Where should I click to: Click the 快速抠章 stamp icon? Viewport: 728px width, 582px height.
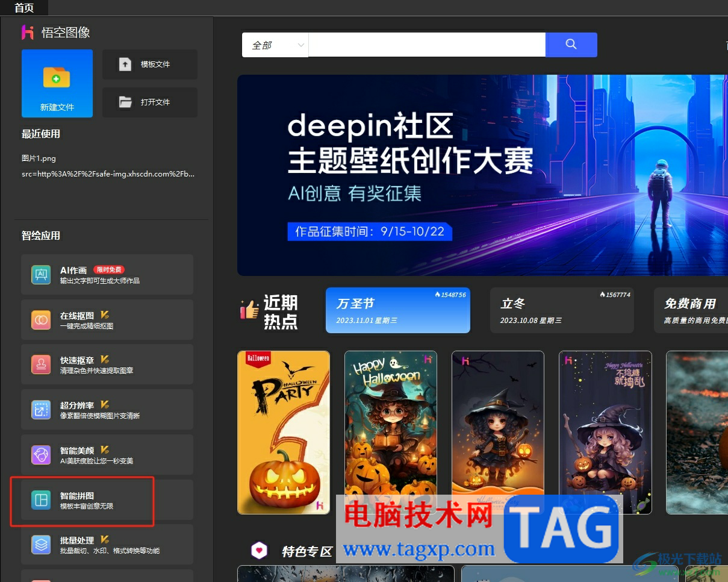(x=41, y=365)
